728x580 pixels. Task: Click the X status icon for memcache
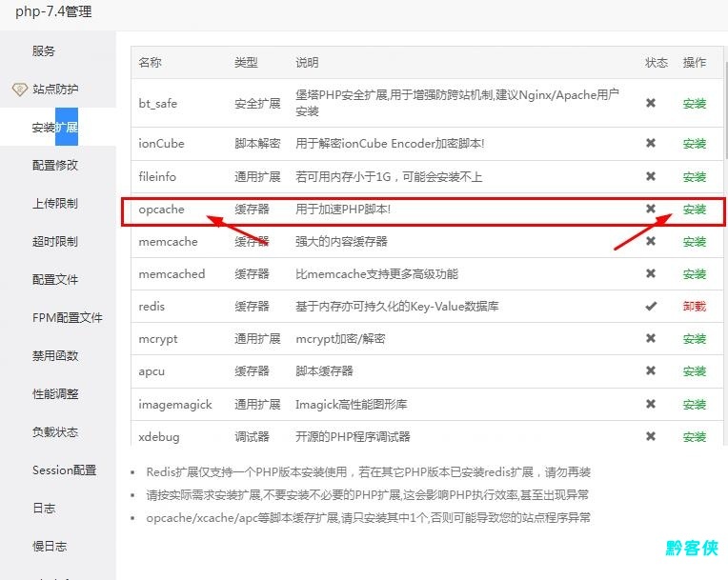point(651,241)
